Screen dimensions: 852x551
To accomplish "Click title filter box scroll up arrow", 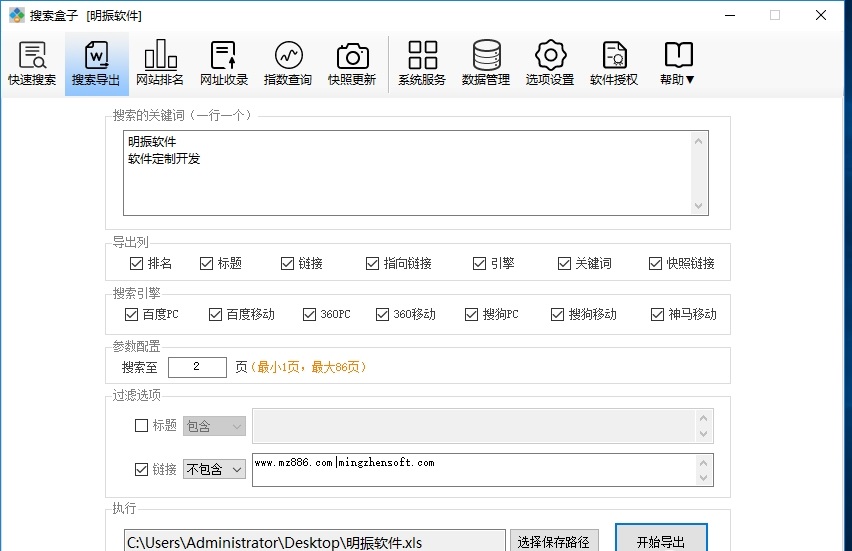I will [704, 418].
